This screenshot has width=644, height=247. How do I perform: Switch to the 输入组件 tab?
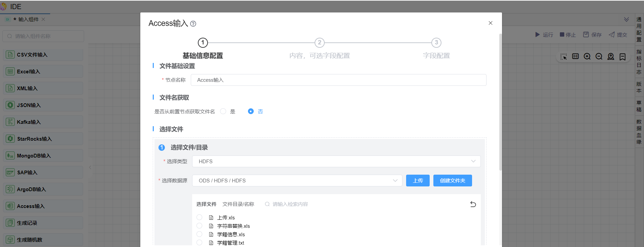click(x=28, y=20)
